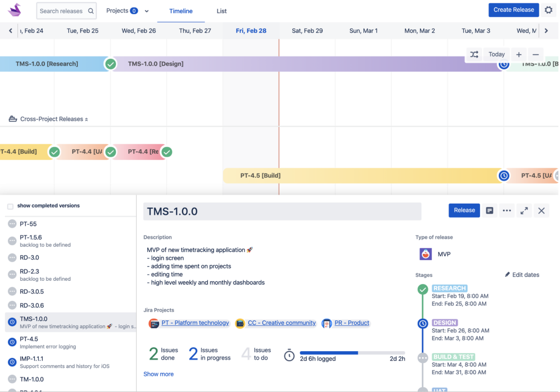The image size is (560, 392).
Task: Click the green checkmark on TMS-1.0.0 Research bar
Action: point(110,64)
